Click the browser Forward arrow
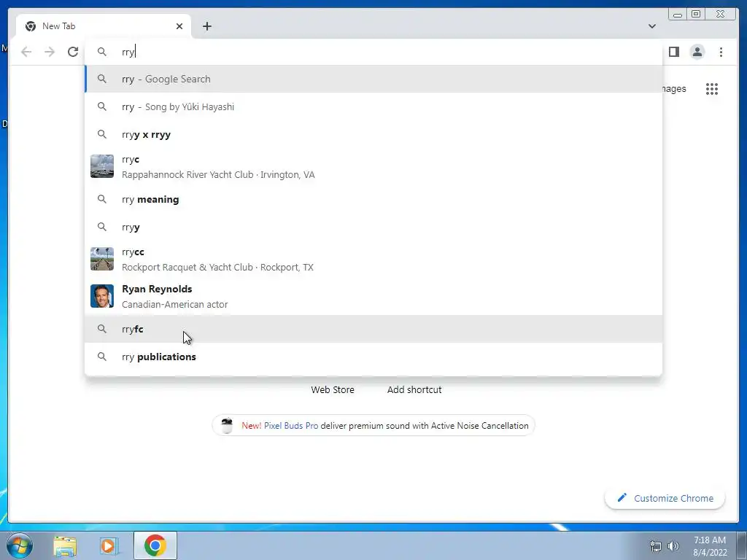 [50, 52]
